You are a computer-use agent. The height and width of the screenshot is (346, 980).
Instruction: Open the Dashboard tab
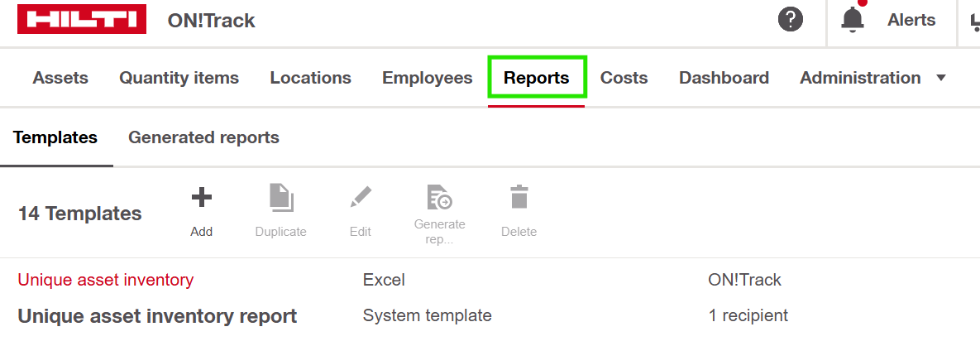(x=724, y=78)
